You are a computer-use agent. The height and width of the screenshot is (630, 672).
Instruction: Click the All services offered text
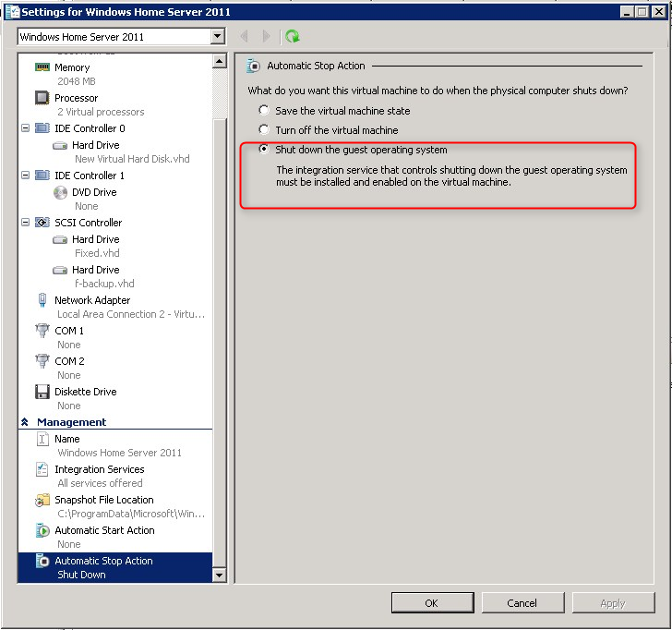pyautogui.click(x=100, y=483)
